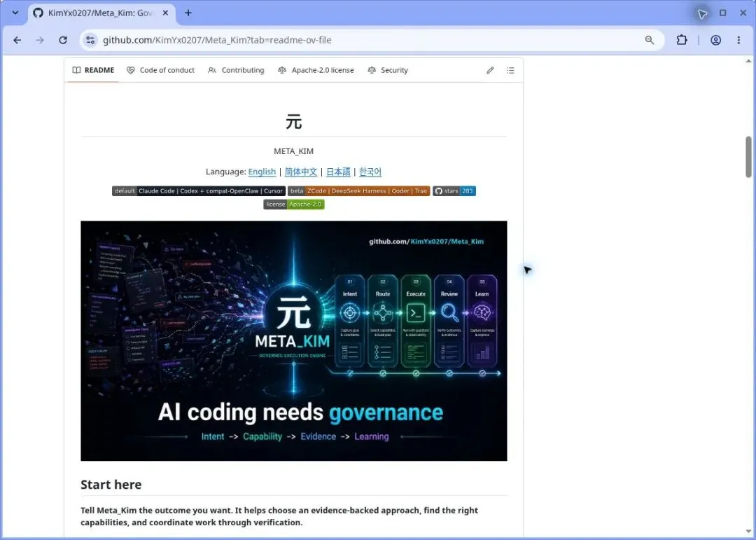Viewport: 756px width, 540px height.
Task: Click the zoom magnifier icon in address bar
Action: coord(650,40)
